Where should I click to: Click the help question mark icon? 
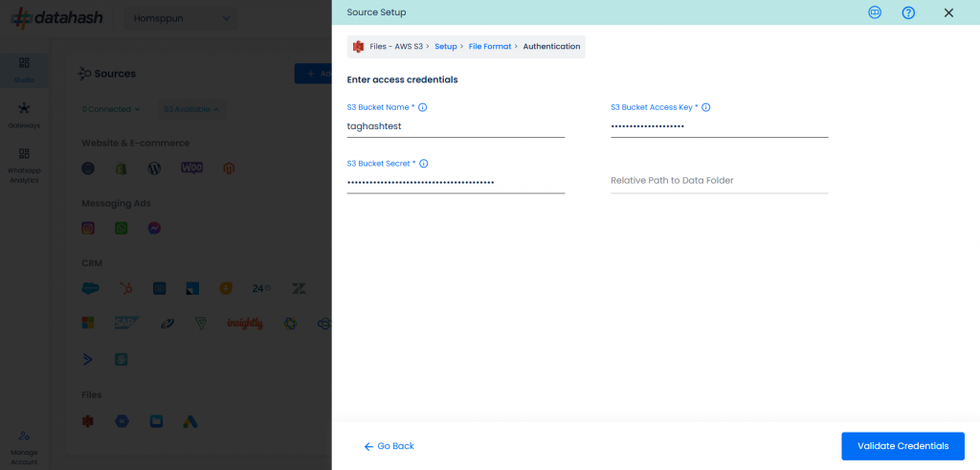tap(908, 12)
